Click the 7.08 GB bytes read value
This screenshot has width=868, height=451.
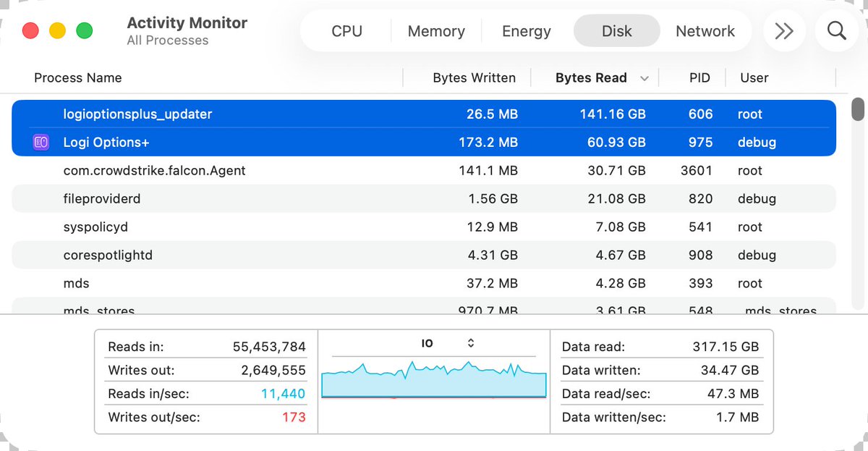[621, 227]
